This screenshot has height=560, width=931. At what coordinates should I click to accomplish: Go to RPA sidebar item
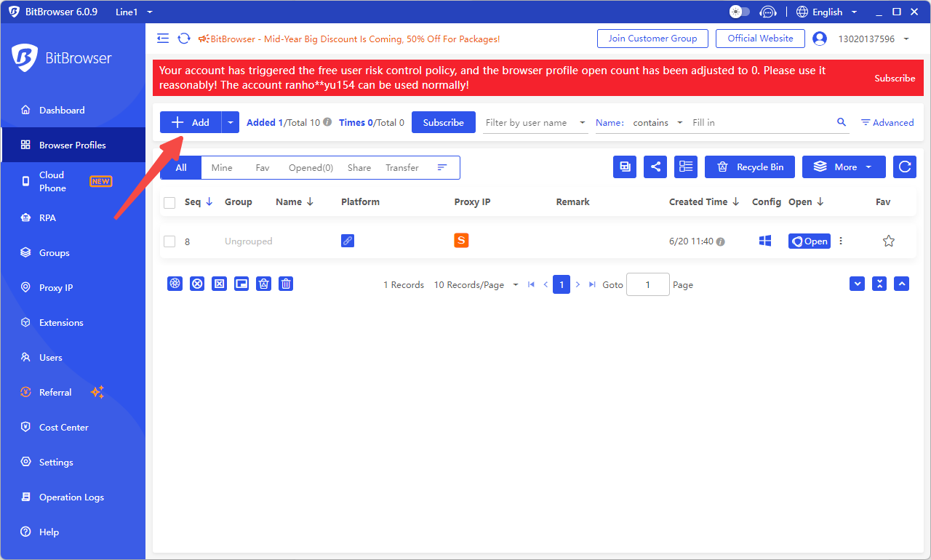73,217
